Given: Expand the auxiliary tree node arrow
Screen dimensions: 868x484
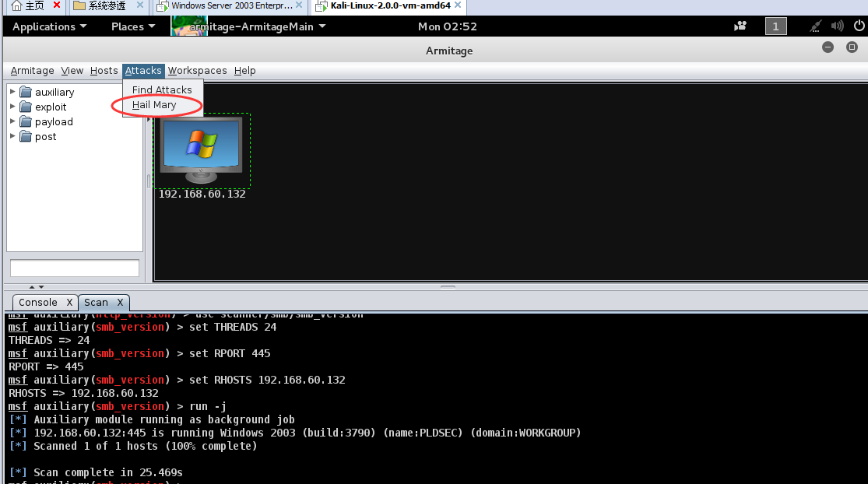Looking at the screenshot, I should click(12, 92).
